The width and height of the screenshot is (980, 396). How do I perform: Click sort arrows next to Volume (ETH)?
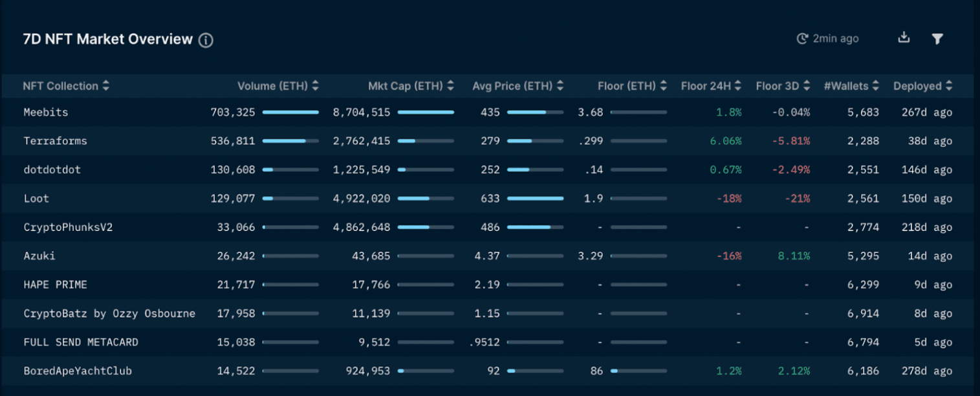[x=315, y=86]
